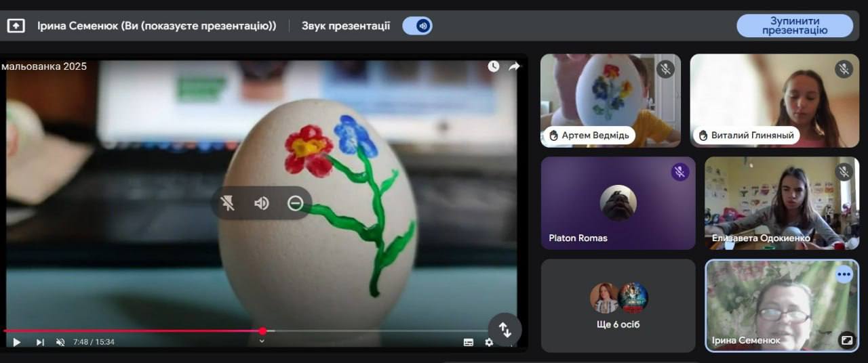Skip to the next video
The height and width of the screenshot is (363, 868).
click(39, 342)
